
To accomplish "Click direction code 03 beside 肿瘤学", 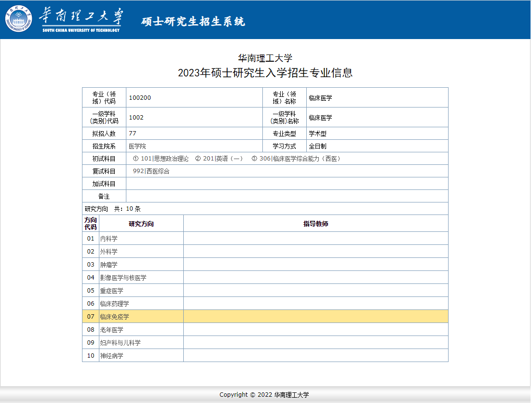I will 91,265.
